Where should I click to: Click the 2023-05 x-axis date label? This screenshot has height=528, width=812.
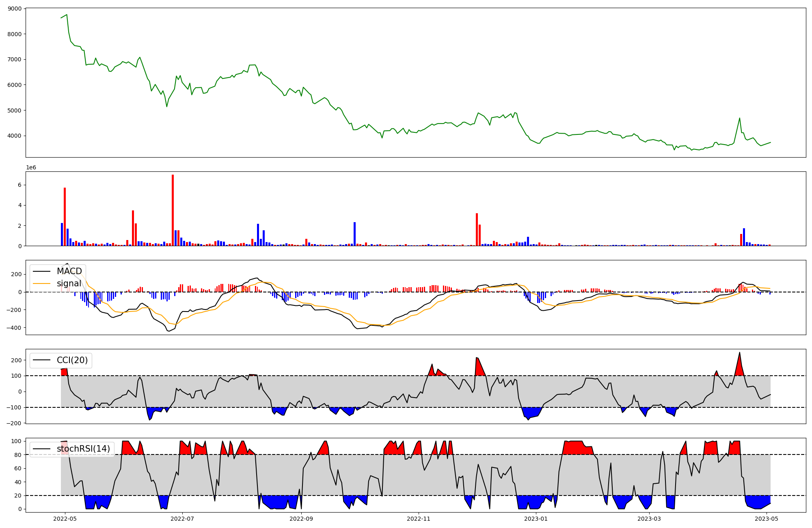(767, 519)
